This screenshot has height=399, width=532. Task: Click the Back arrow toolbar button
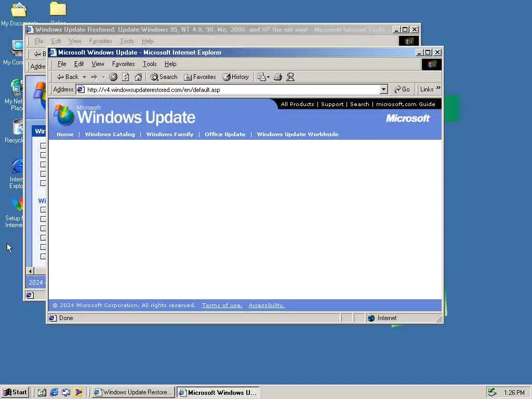click(x=68, y=77)
